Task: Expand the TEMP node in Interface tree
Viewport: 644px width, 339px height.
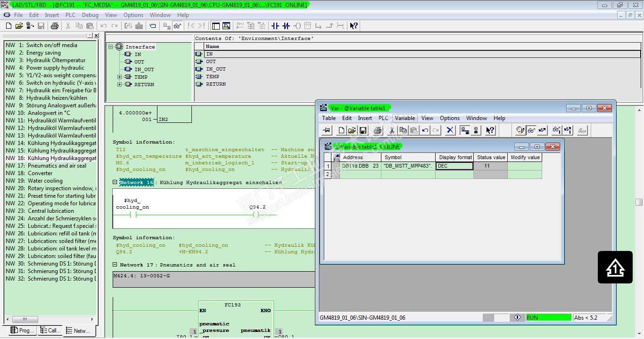Action: 120,77
